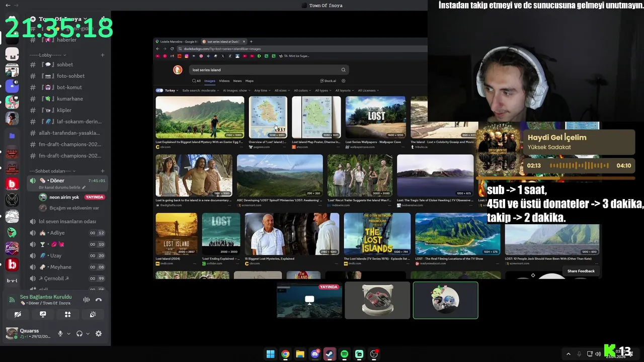Deafen with the headphone icon
The width and height of the screenshot is (644, 362).
pyautogui.click(x=79, y=333)
